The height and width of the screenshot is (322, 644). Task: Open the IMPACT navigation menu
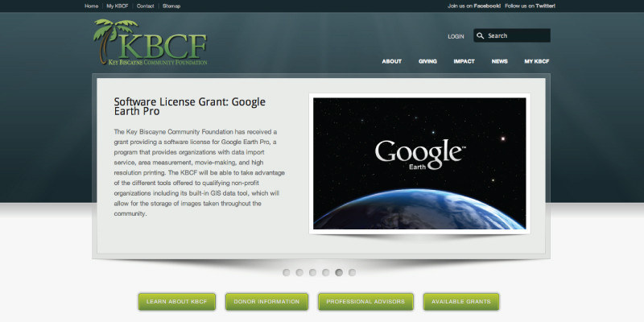click(x=464, y=62)
